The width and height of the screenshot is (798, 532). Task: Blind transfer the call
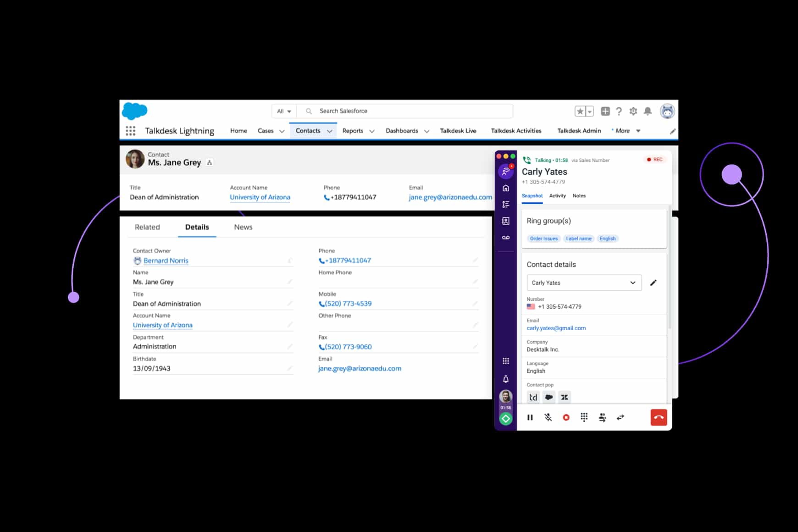[620, 417]
